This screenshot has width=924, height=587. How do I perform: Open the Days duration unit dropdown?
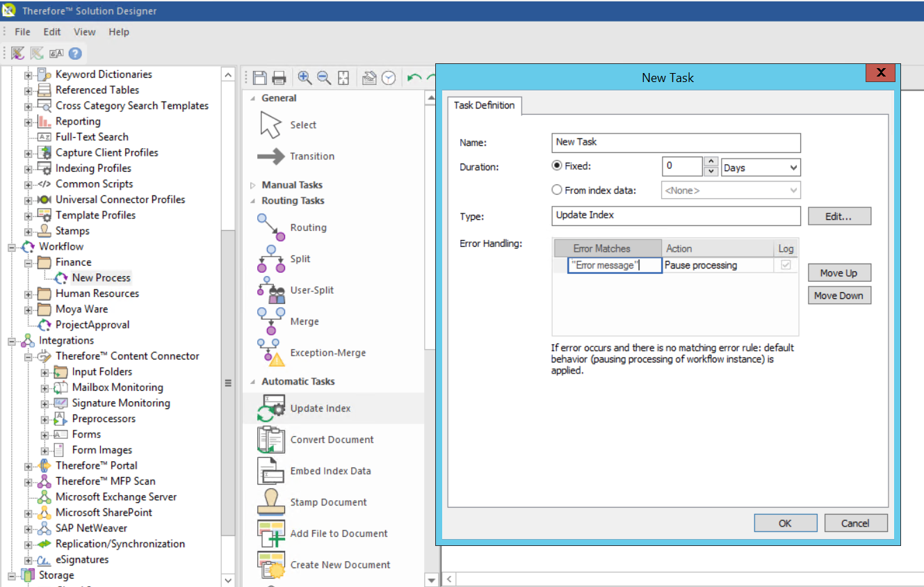[x=761, y=168]
